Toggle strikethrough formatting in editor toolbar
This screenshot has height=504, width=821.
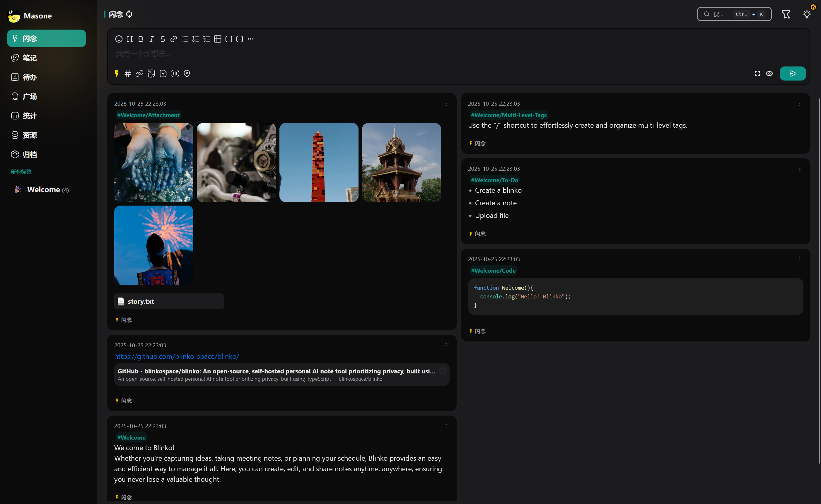(163, 39)
